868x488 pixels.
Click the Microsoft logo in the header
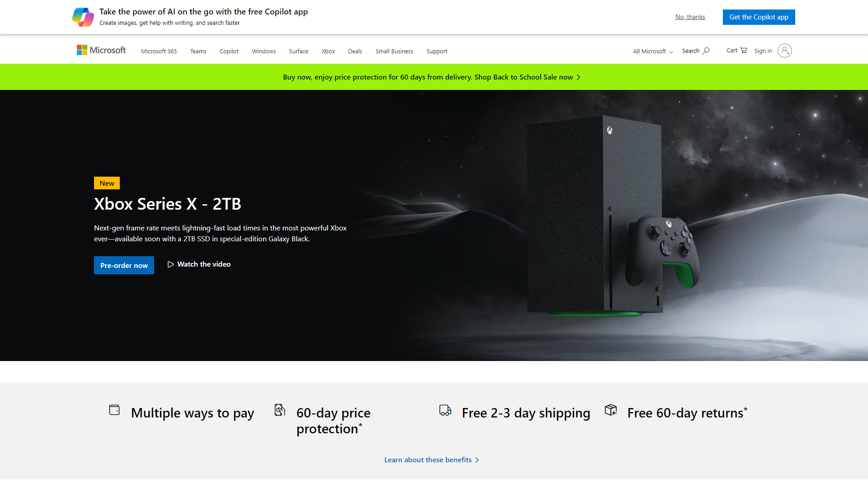coord(101,50)
